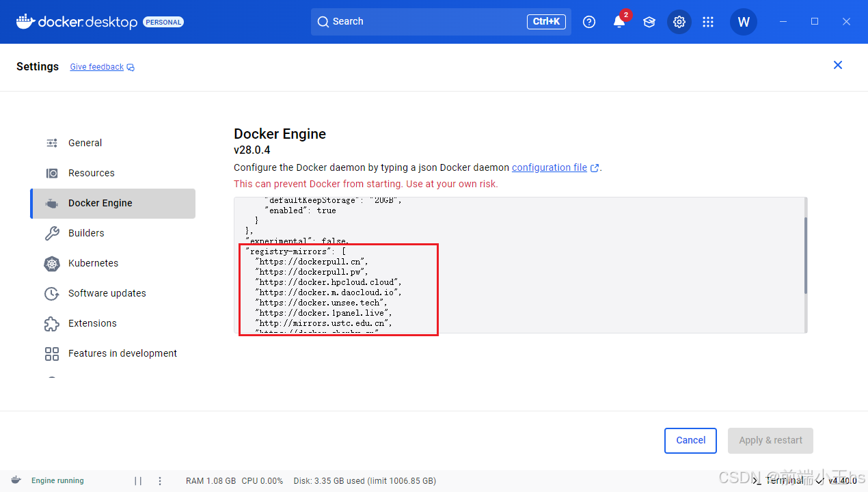
Task: Click the "https://docker.unsee.tech" line
Action: pos(321,303)
